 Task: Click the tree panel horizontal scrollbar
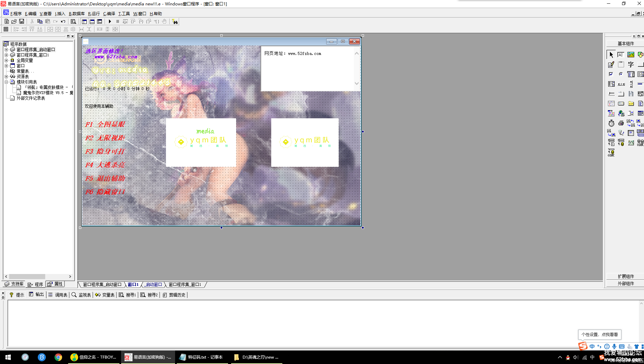tap(38, 276)
